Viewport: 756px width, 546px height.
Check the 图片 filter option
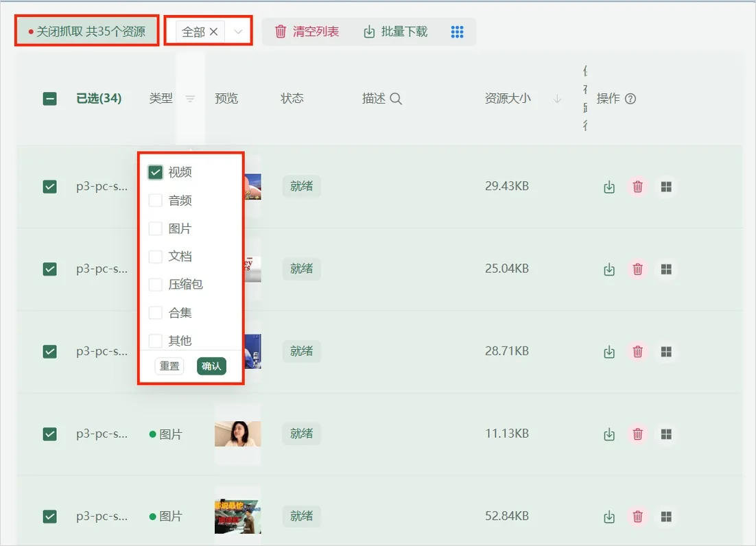[155, 228]
